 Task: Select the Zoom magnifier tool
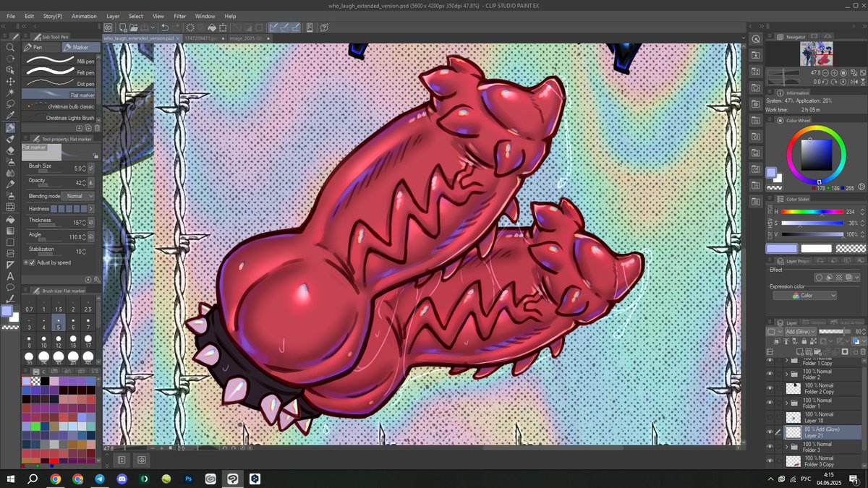(10, 47)
